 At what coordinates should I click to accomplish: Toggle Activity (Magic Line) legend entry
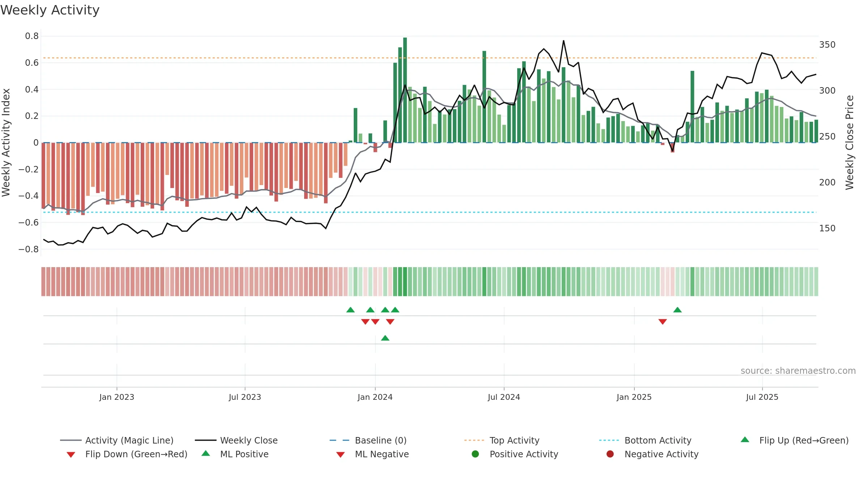click(x=117, y=440)
